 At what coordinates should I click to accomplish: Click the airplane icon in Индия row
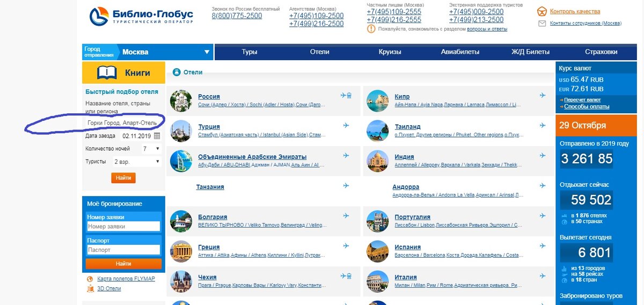coord(543,156)
